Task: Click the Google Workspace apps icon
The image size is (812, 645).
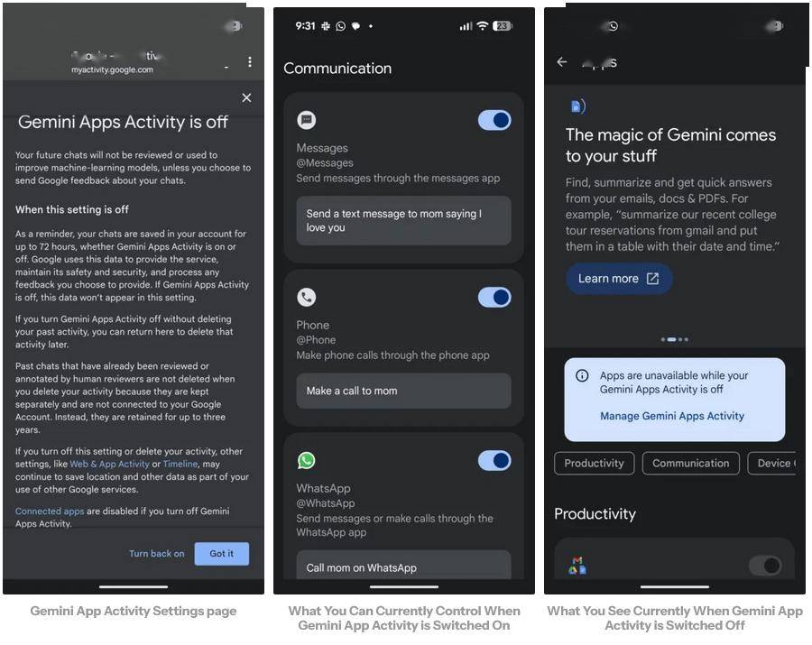Action: click(577, 566)
